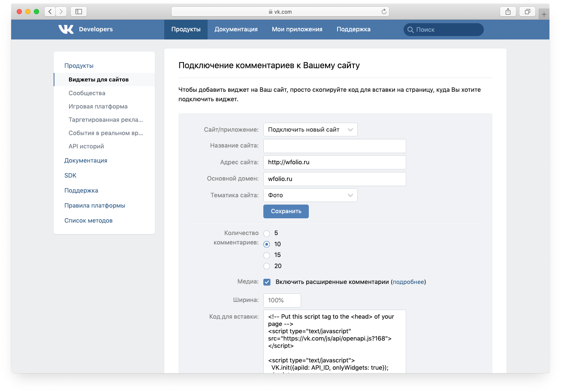Click the lock icon in address bar
This screenshot has width=561, height=392.
[x=270, y=12]
